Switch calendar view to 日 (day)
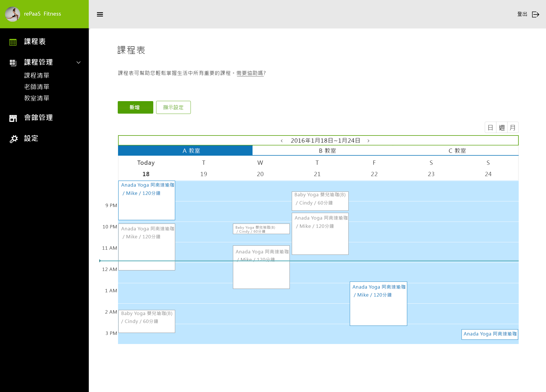This screenshot has height=392, width=546. 491,127
